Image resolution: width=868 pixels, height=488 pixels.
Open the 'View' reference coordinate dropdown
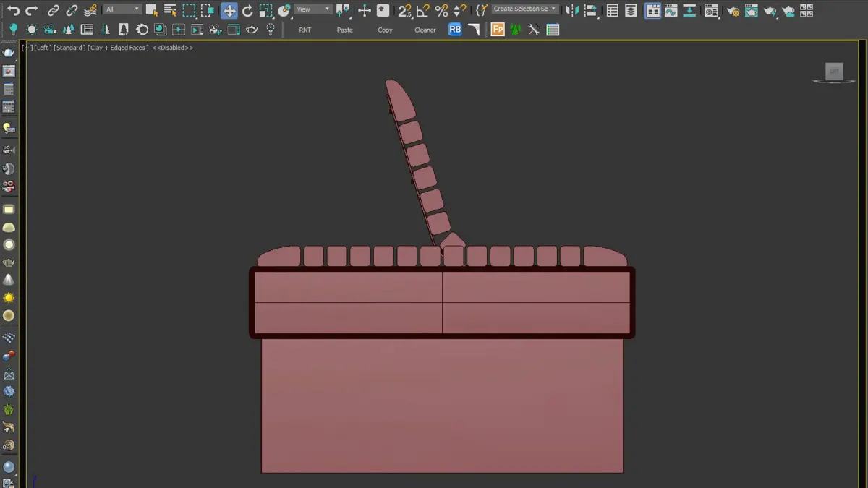(313, 9)
